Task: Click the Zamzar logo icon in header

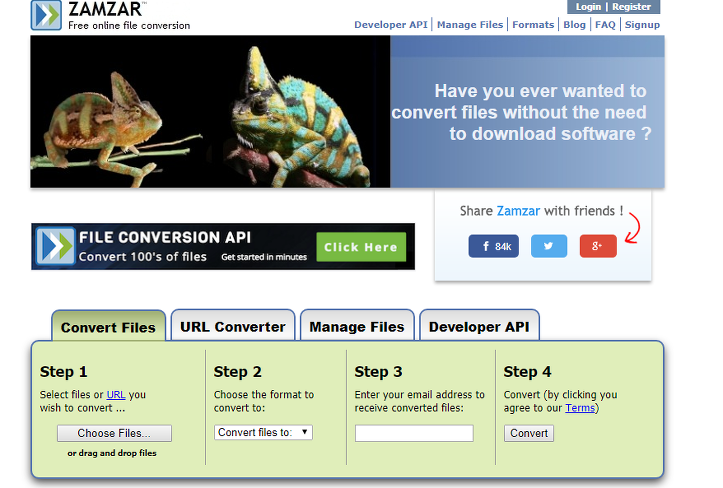Action: point(46,15)
